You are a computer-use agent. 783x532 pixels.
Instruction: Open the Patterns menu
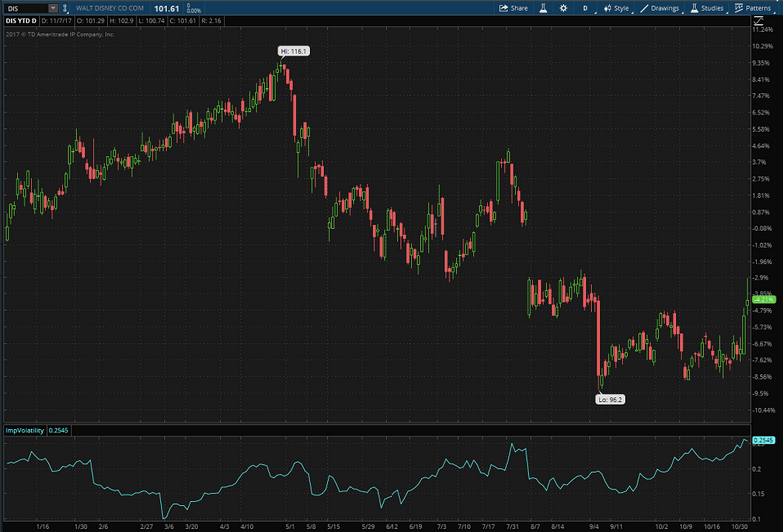click(x=753, y=8)
